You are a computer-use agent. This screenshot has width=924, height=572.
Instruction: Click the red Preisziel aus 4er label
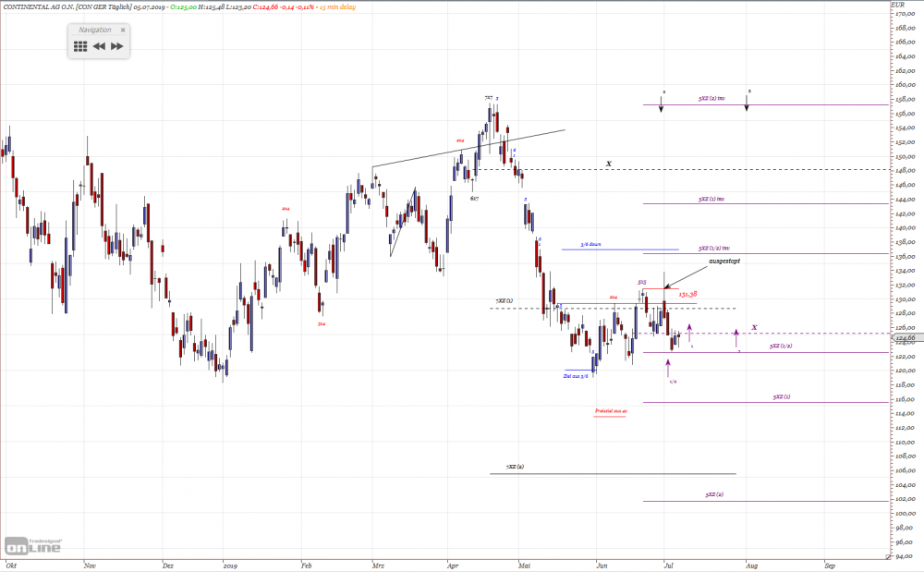[x=611, y=410]
